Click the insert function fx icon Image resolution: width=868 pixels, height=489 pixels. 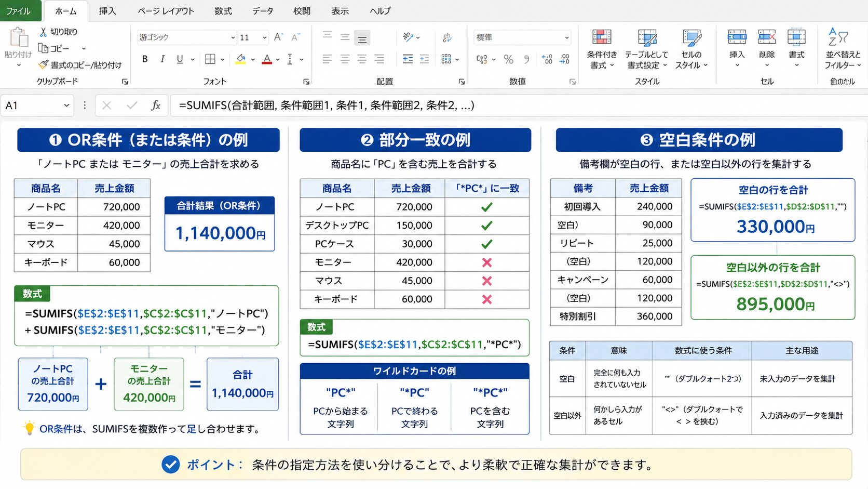click(x=155, y=105)
